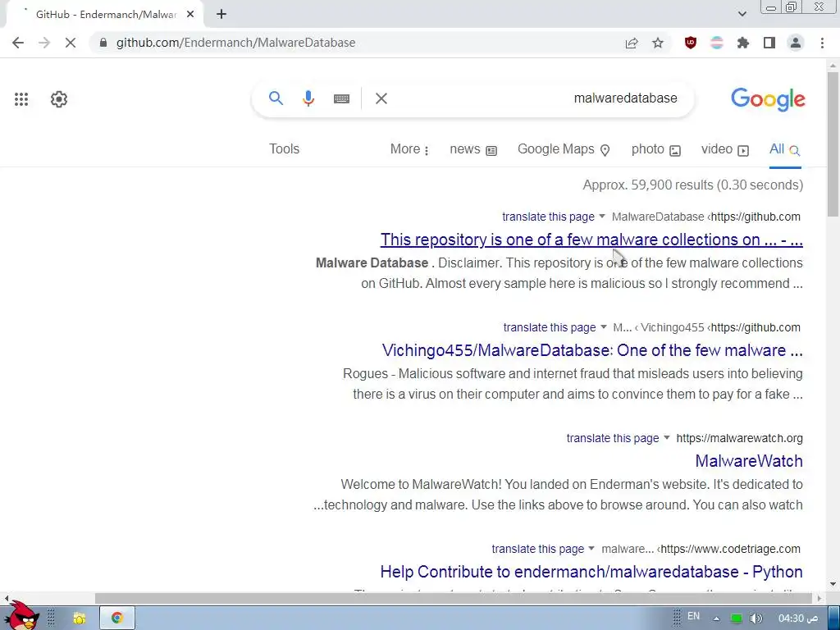Screen dimensions: 840x630
Task: Click the vertical page scrollbar thumb
Action: pos(833,144)
